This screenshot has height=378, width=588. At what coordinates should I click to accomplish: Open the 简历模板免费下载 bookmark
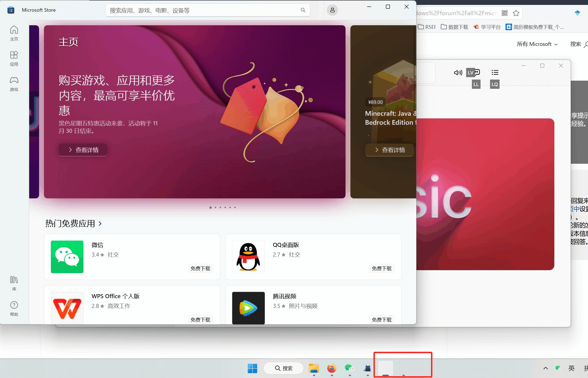pos(535,27)
